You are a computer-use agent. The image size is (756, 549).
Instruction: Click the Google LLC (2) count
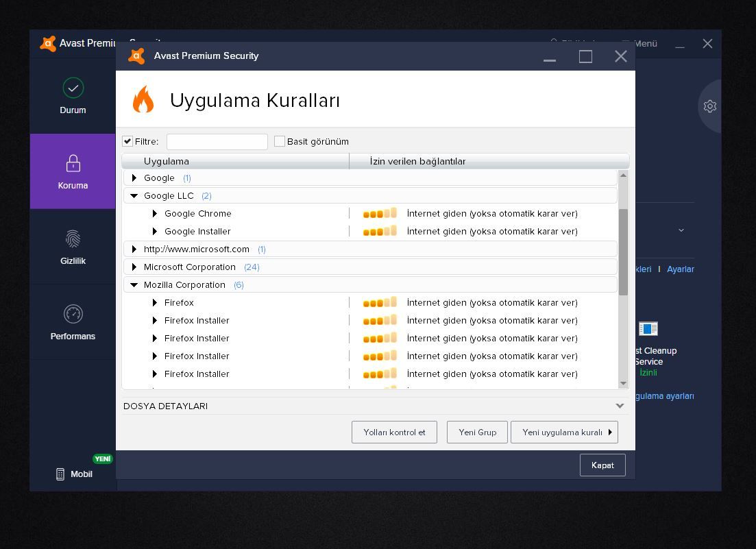[x=206, y=196]
